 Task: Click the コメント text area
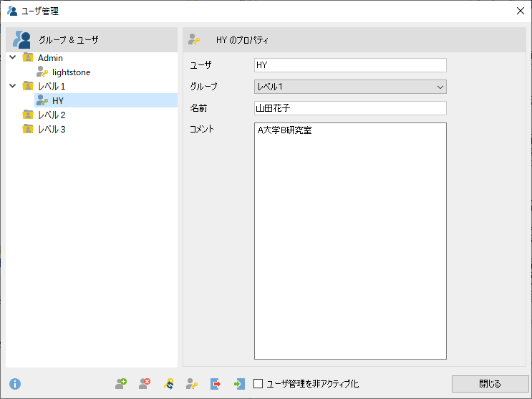350,241
